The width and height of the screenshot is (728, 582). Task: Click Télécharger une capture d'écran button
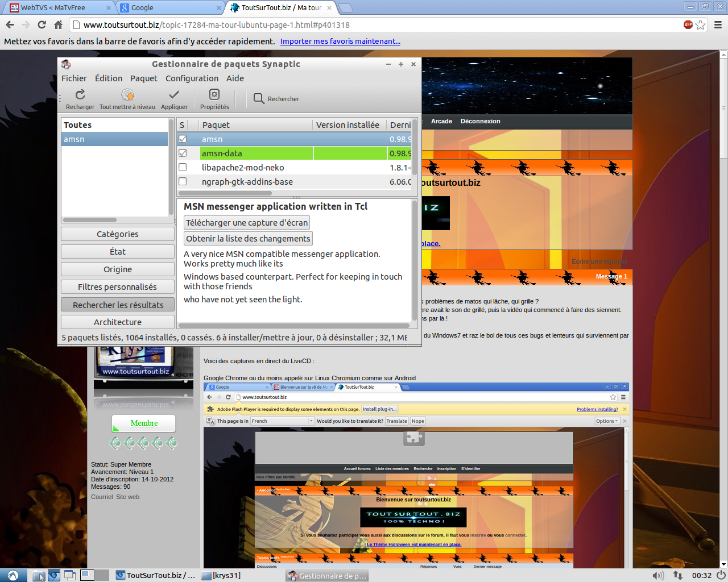[247, 223]
